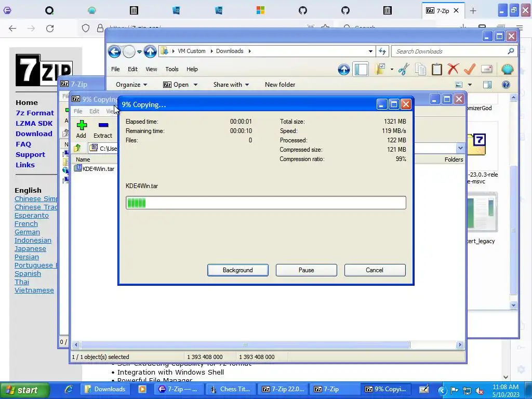Click the up-folder icon beside 7-Zip path

(x=77, y=148)
